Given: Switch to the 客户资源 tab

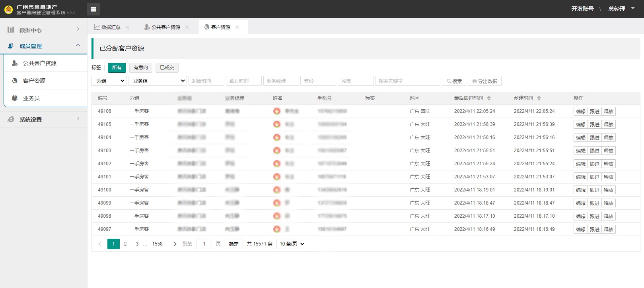Looking at the screenshot, I should coord(221,27).
